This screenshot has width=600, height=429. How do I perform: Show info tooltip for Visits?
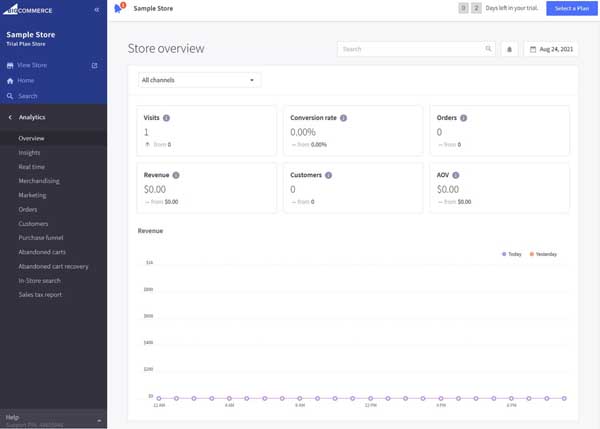[x=166, y=118]
